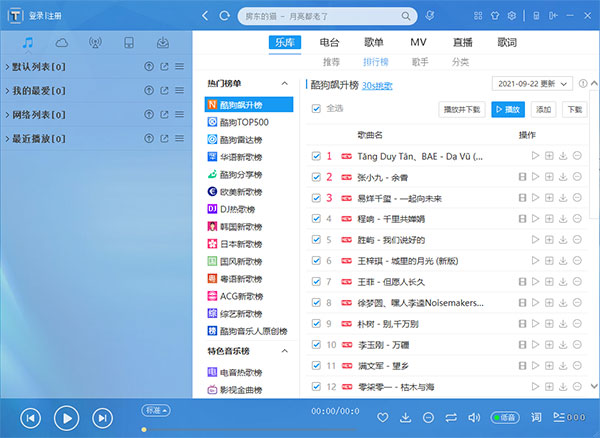Toggle the 音效 sound effect switch
Screen dimensions: 600x438
(x=505, y=417)
